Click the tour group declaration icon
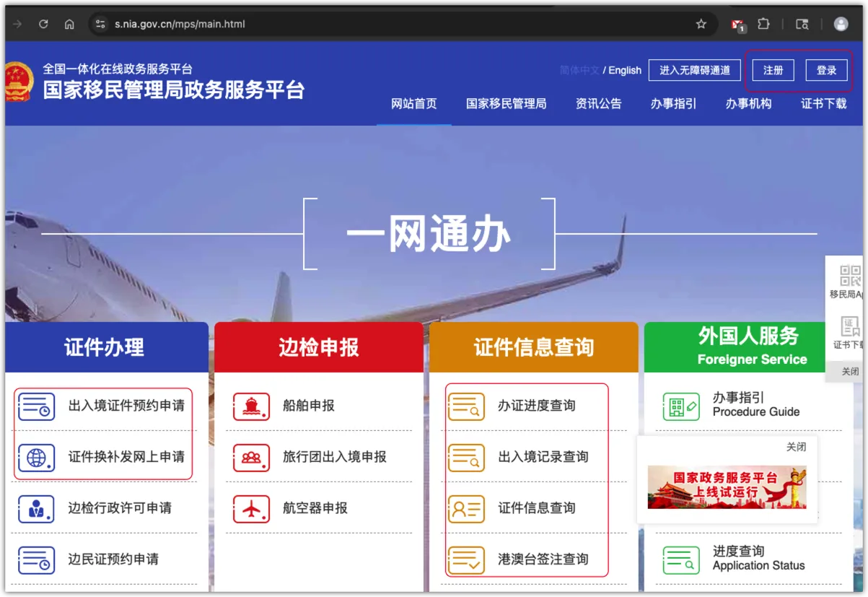The image size is (868, 597). tap(251, 458)
